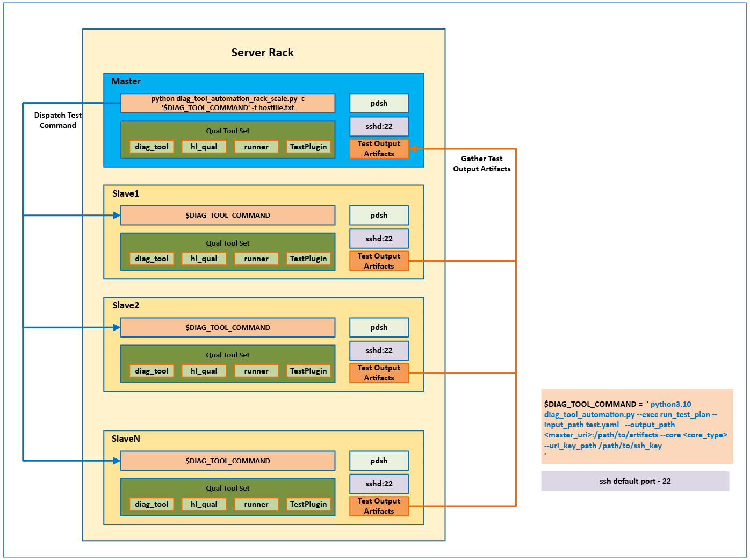Click the $DIAG_TOOL_COMMAND box in SlaveN
Image resolution: width=750 pixels, height=560 pixels.
pos(227,461)
